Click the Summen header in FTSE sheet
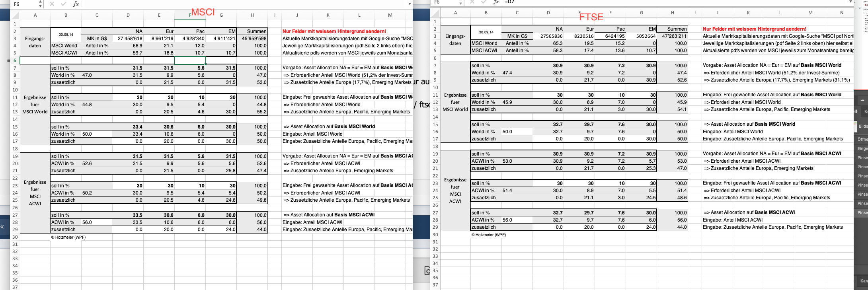868x290 pixels. point(672,29)
